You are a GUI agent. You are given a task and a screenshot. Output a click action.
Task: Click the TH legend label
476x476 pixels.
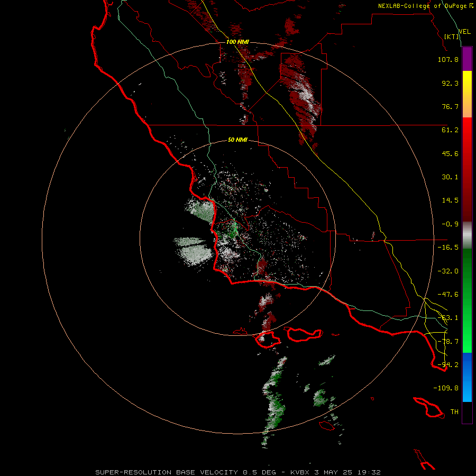[x=454, y=412]
